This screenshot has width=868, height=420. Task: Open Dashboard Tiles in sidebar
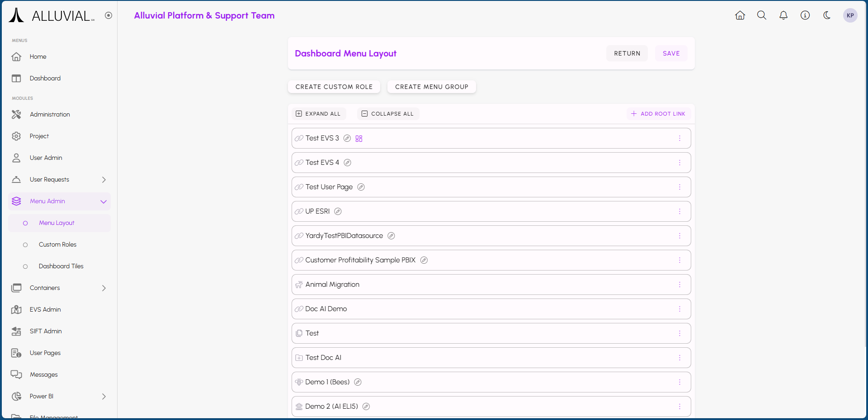tap(61, 266)
